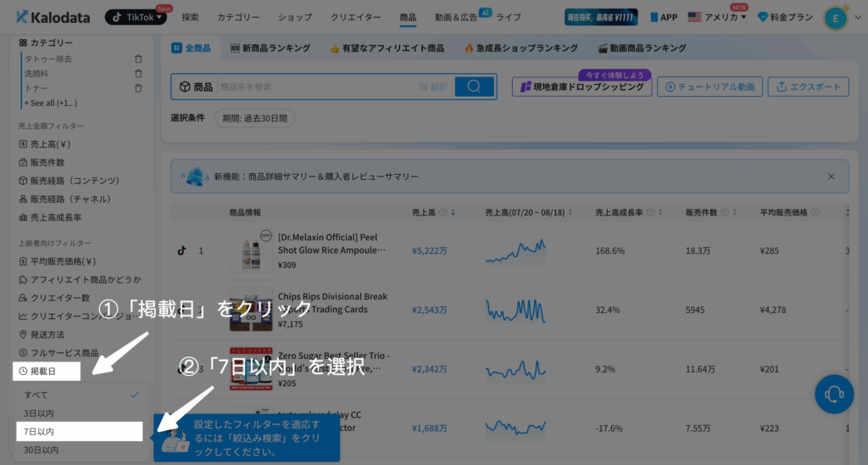This screenshot has width=868, height=465.
Task: Open the 販売件数 filter
Action: tap(42, 162)
